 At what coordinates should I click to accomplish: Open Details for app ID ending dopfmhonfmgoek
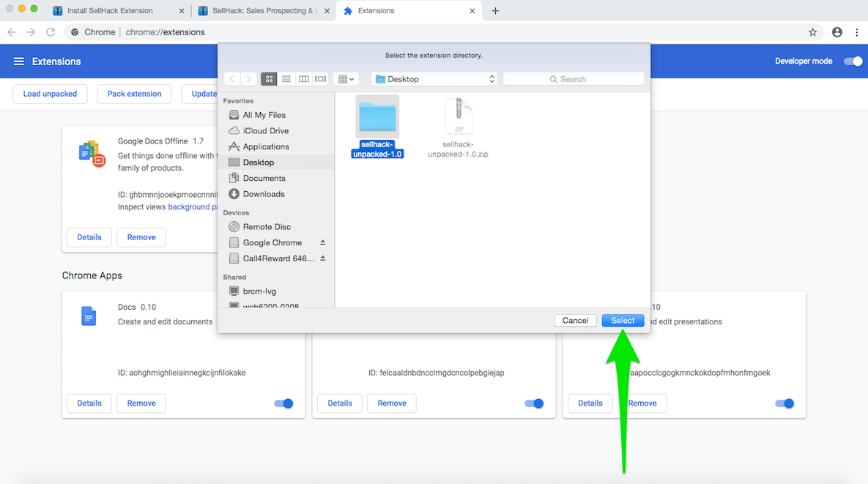tap(590, 403)
